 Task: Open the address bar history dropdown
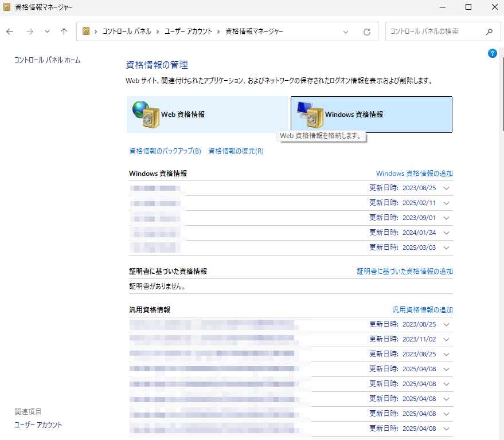[x=346, y=32]
